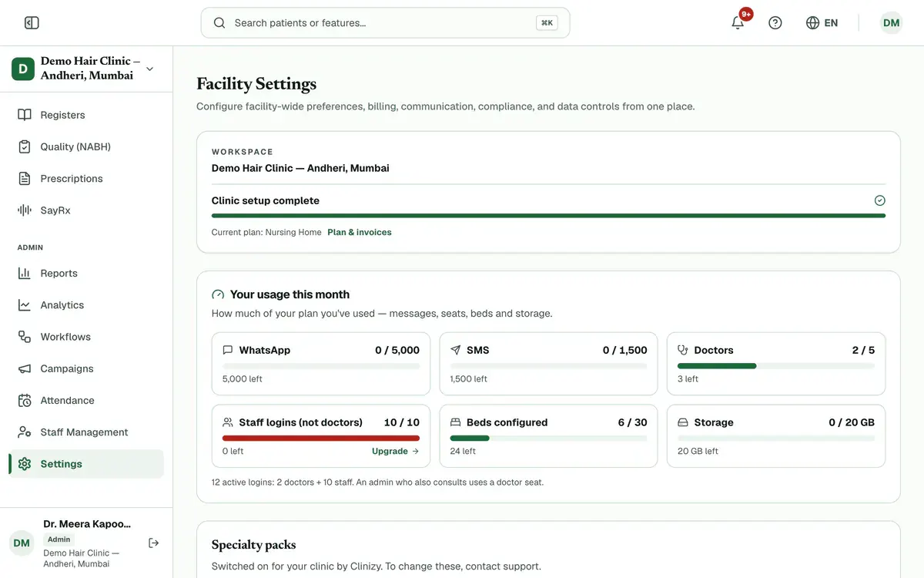The width and height of the screenshot is (924, 578).
Task: Log out using the sign-out icon
Action: pos(154,543)
